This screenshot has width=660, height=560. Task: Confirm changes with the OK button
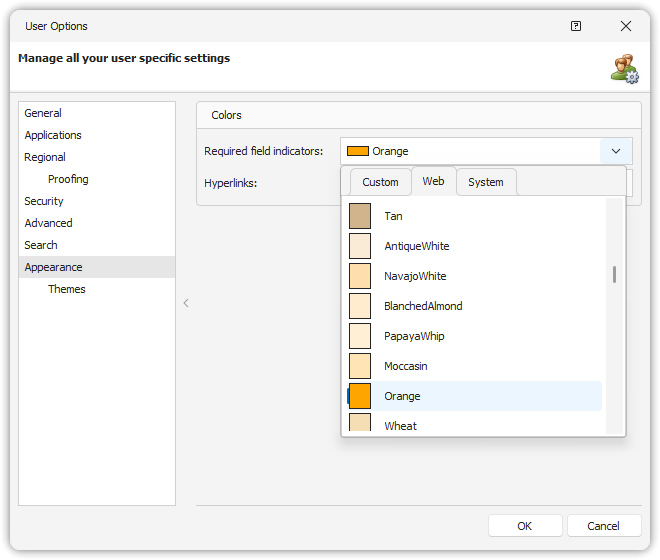(524, 526)
